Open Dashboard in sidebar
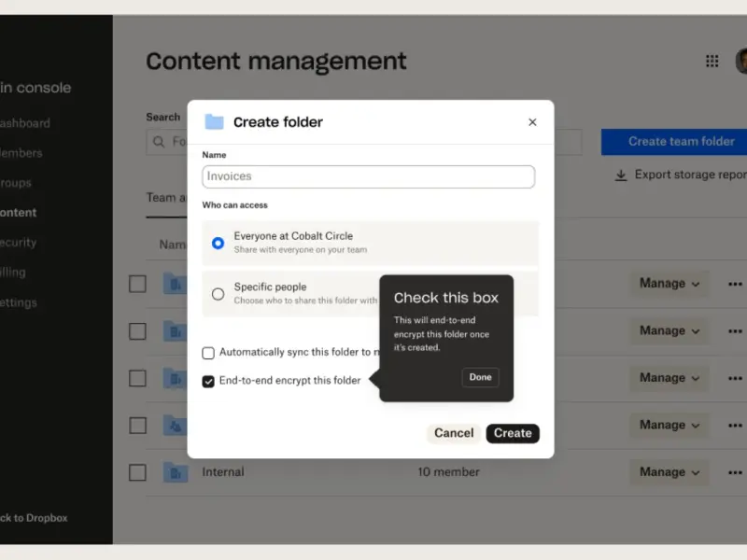 (25, 123)
